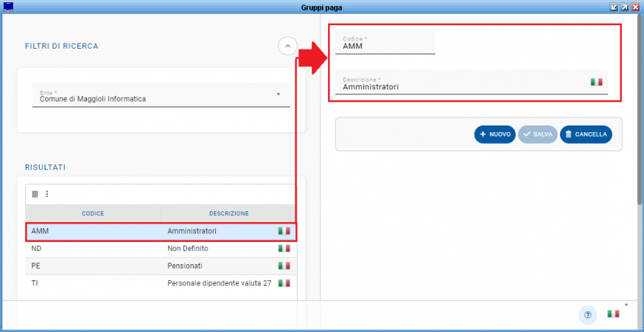The width and height of the screenshot is (644, 332).
Task: Sort by the Descrizione column header
Action: tap(228, 213)
